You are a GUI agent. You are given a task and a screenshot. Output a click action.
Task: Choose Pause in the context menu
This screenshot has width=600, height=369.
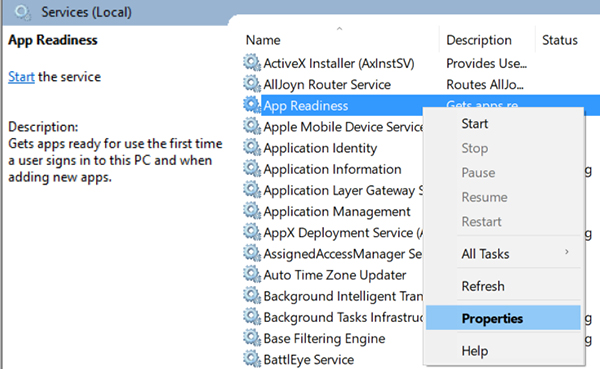click(x=503, y=173)
